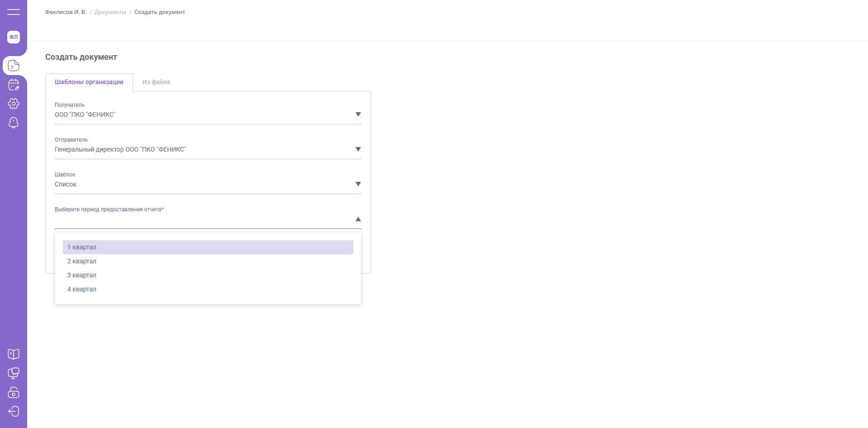This screenshot has height=428, width=868.
Task: Open the hamburger menu in sidebar
Action: 14,12
